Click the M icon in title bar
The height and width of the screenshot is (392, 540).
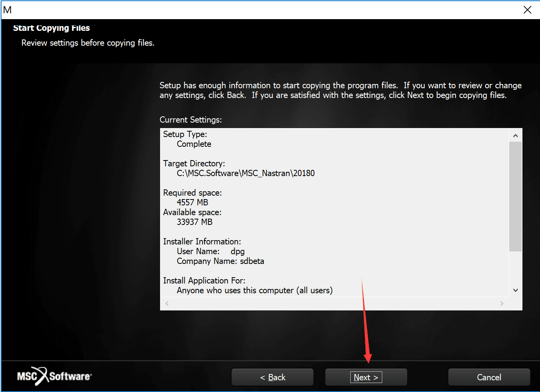[x=7, y=10]
